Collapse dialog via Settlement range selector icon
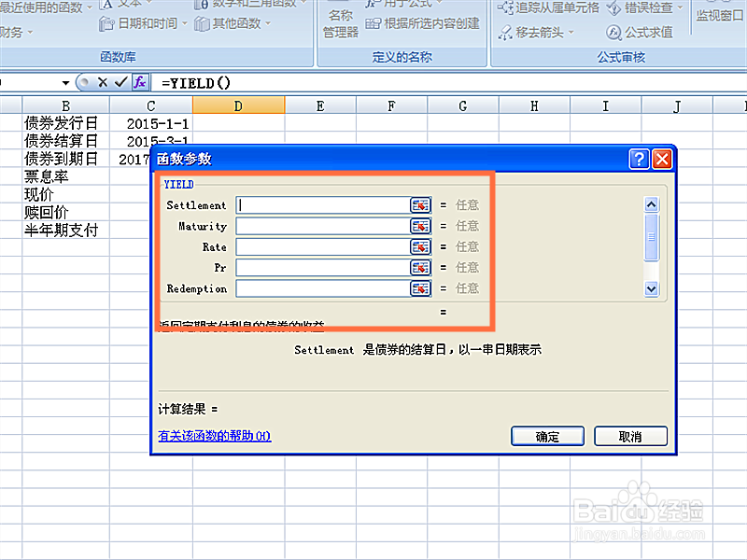747x560 pixels. click(x=420, y=205)
